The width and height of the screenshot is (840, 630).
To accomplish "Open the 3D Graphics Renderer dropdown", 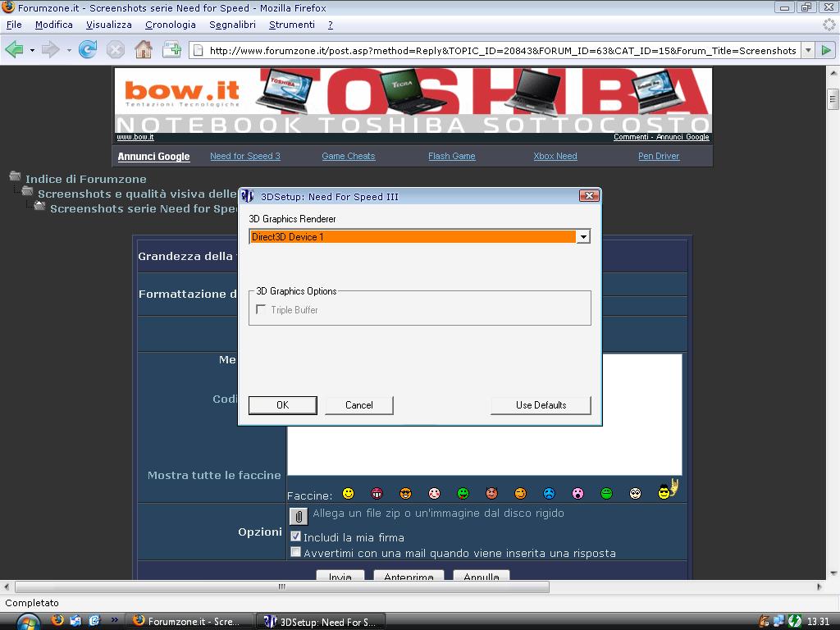I will click(x=583, y=237).
